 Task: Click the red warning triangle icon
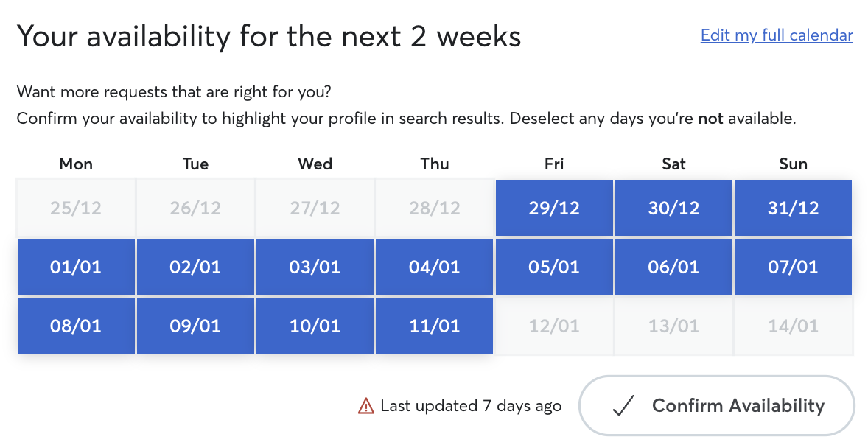click(366, 407)
